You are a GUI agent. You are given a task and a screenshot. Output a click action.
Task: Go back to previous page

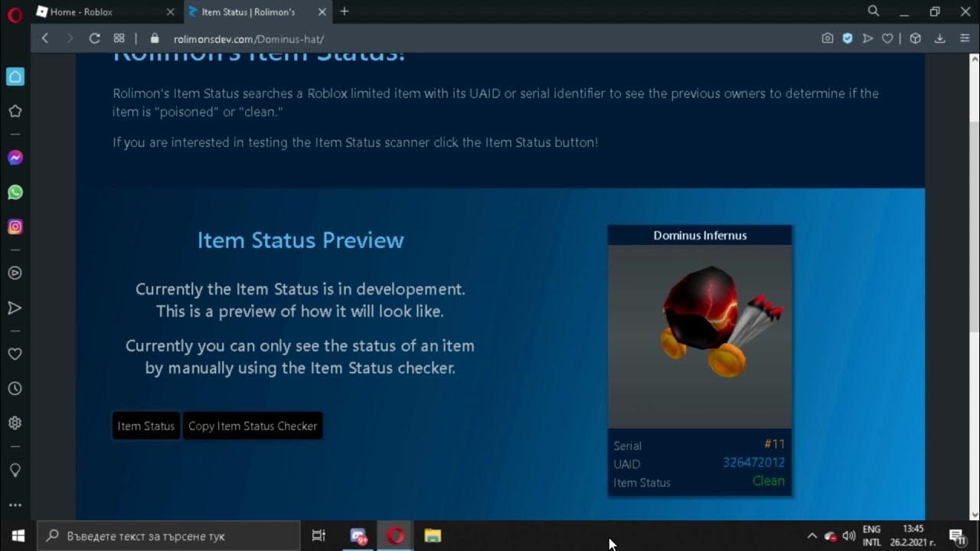click(45, 38)
